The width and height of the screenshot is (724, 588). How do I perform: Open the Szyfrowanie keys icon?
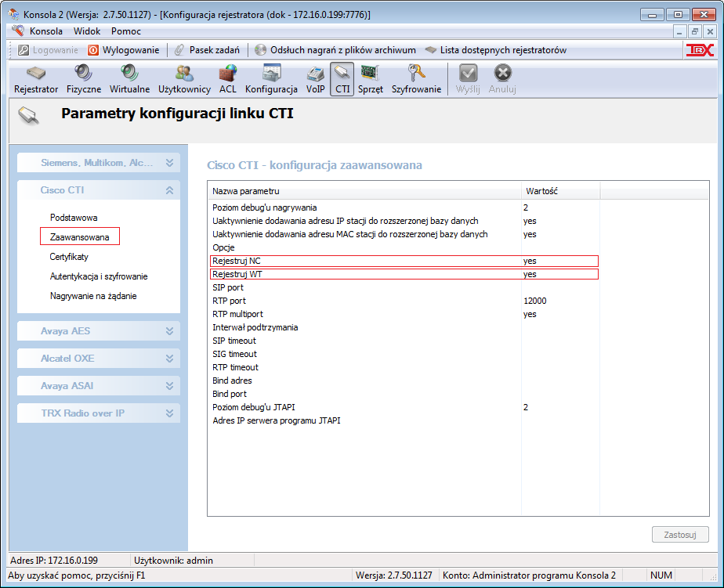[x=416, y=79]
